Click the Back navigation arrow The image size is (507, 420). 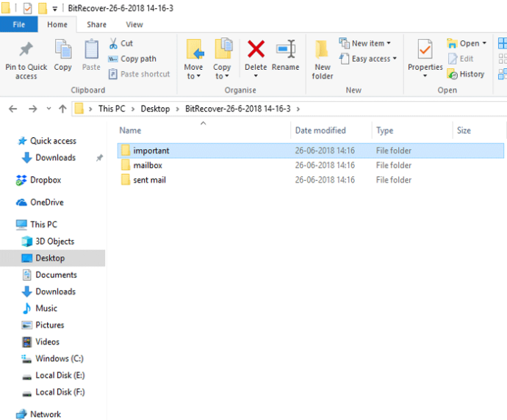[x=13, y=109]
